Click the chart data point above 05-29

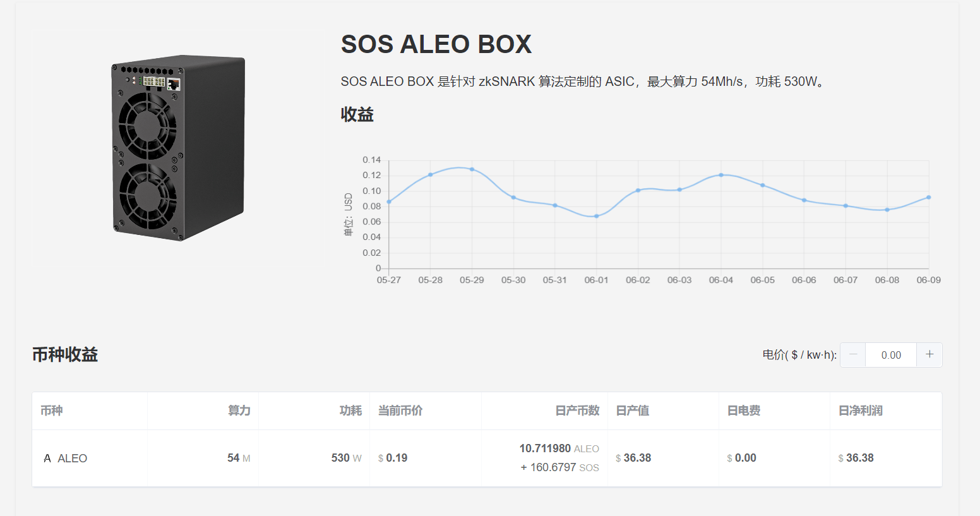coord(472,169)
